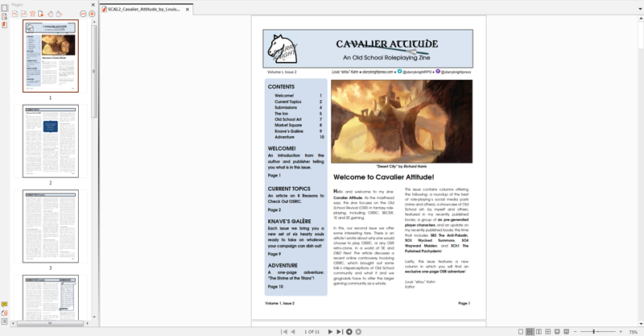Screen dimensions: 644x336
Task: Close the SCAL2_Cavalier_Attitude document tab
Action: (x=188, y=9)
